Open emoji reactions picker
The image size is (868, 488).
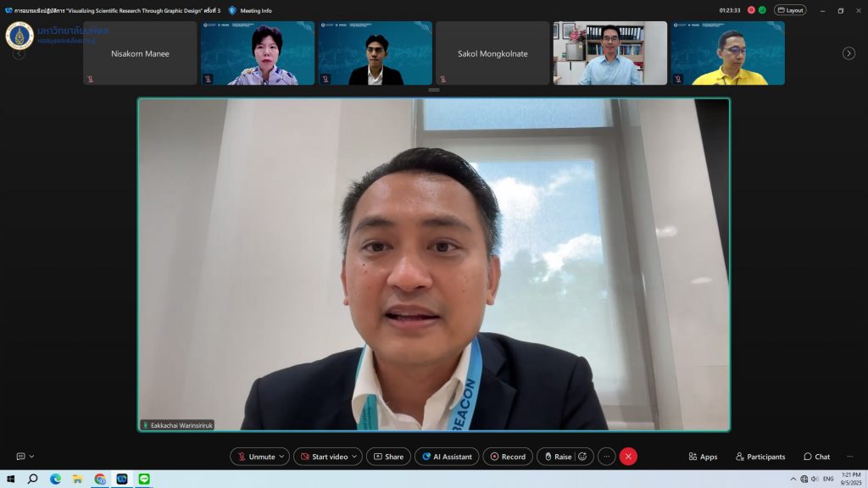coord(583,457)
